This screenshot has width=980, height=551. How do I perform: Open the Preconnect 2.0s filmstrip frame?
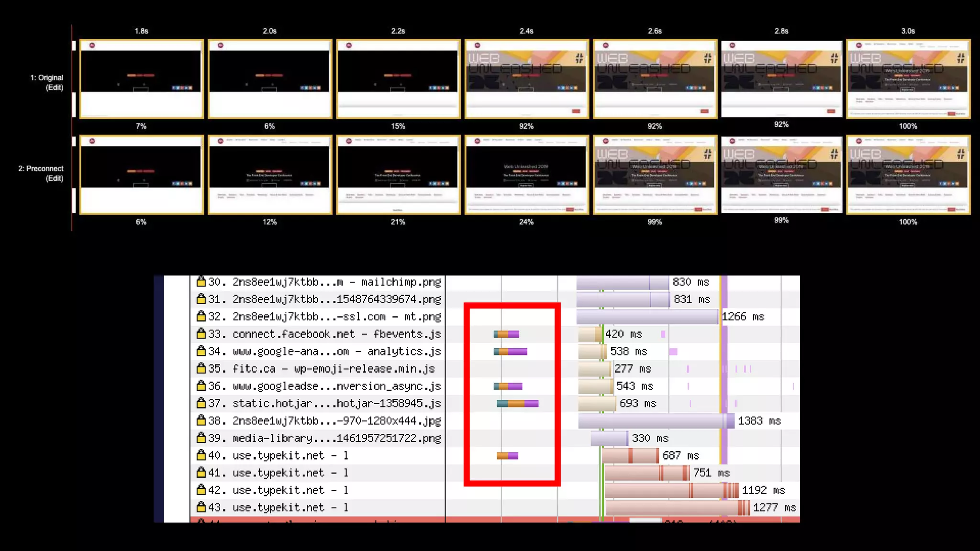(270, 175)
